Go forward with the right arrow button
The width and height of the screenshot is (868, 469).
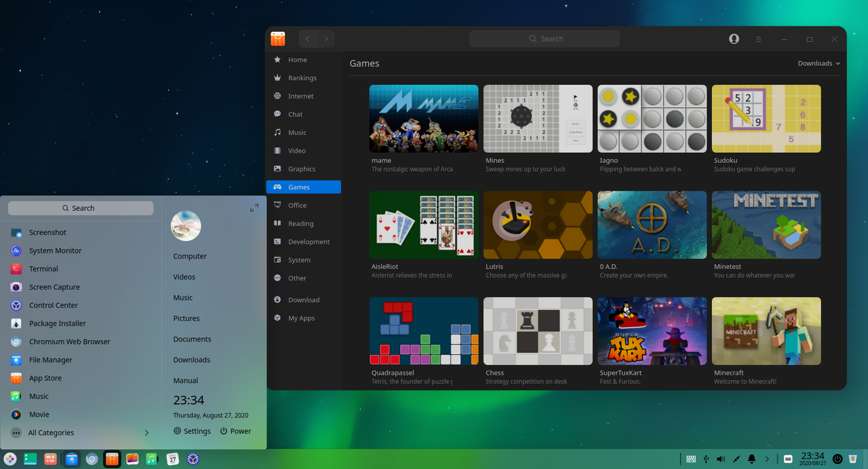(326, 39)
